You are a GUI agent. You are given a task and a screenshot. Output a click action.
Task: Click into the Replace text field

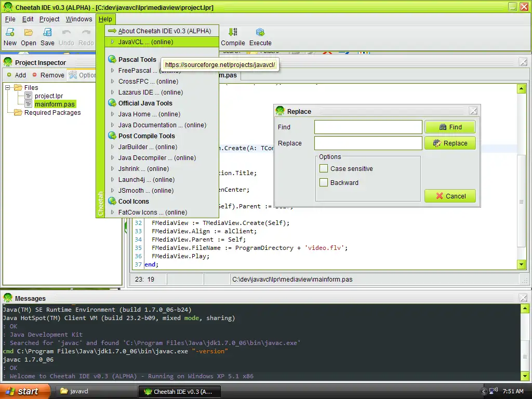pyautogui.click(x=368, y=143)
